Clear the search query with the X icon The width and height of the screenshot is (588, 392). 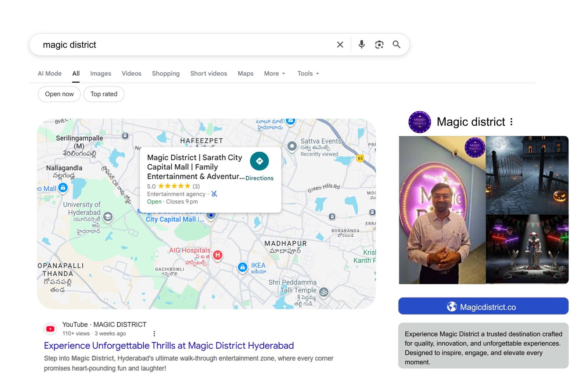point(340,44)
